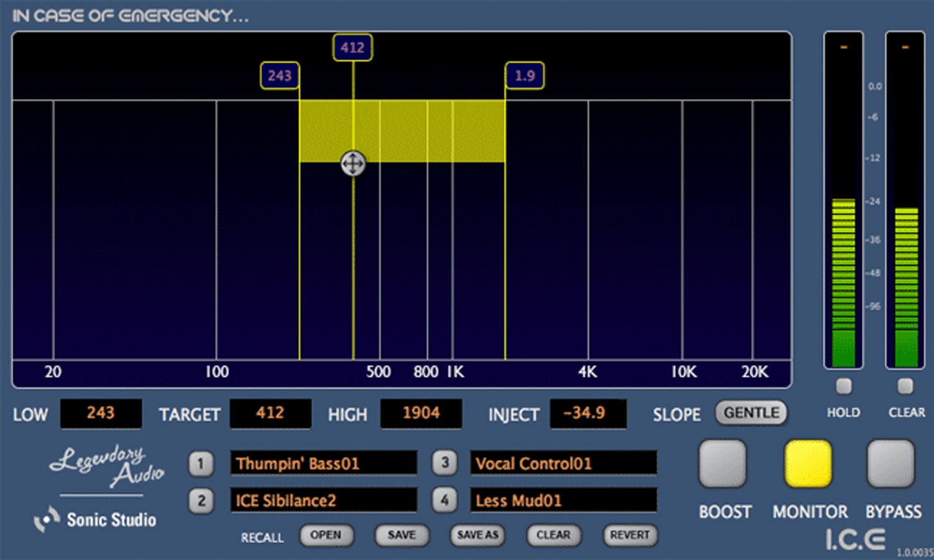Select preset slot number 1
Screen dimensions: 934x560
click(200, 464)
